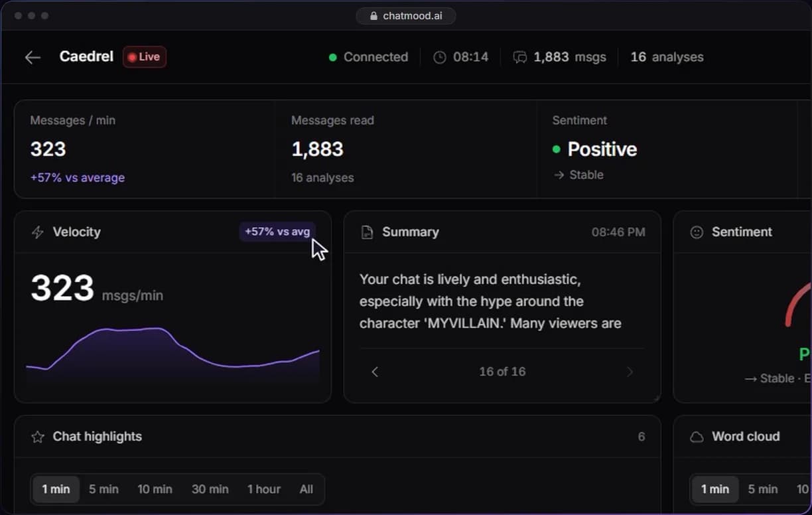
Task: Select 30 min in Chat highlights filter
Action: point(210,489)
